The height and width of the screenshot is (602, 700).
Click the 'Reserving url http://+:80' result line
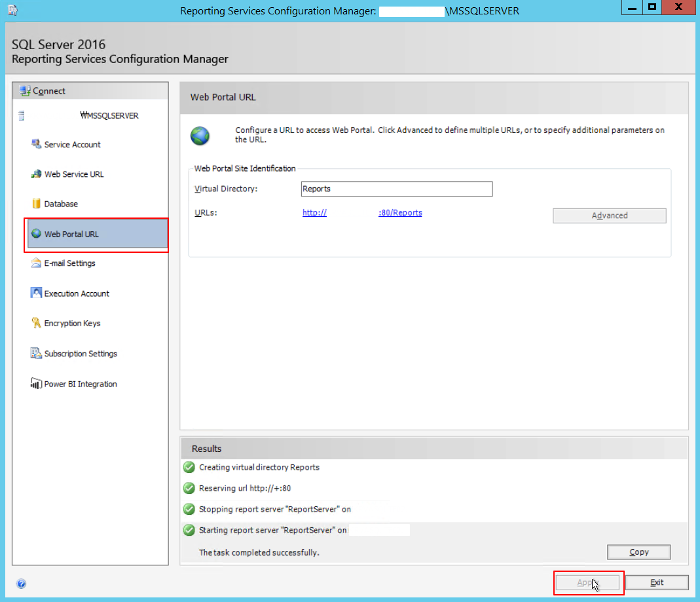point(245,488)
